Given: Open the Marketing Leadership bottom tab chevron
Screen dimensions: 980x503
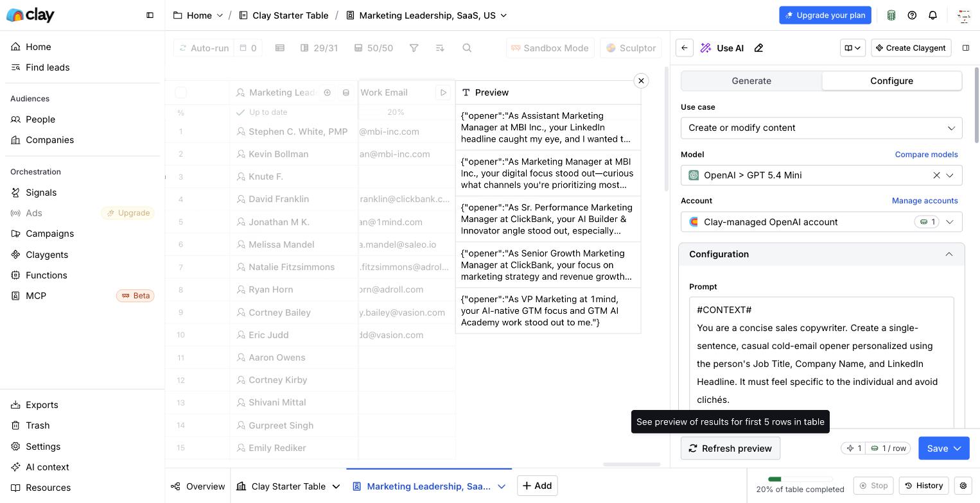Looking at the screenshot, I should click(502, 486).
